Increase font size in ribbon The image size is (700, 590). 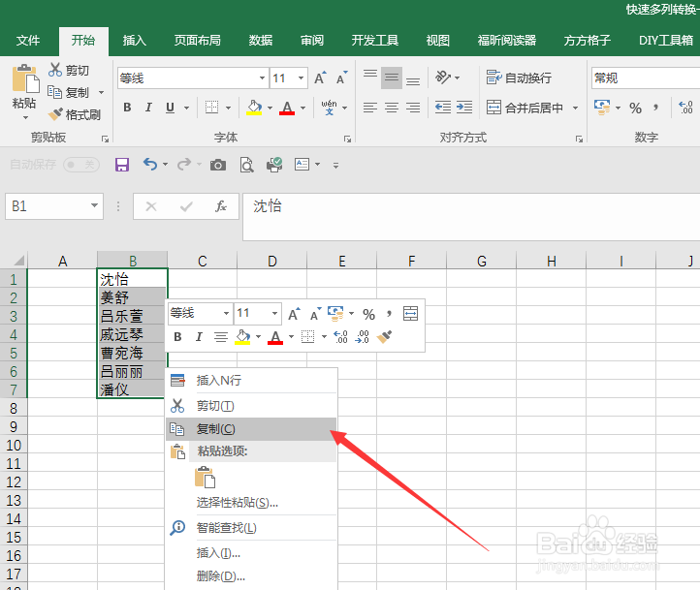(321, 78)
